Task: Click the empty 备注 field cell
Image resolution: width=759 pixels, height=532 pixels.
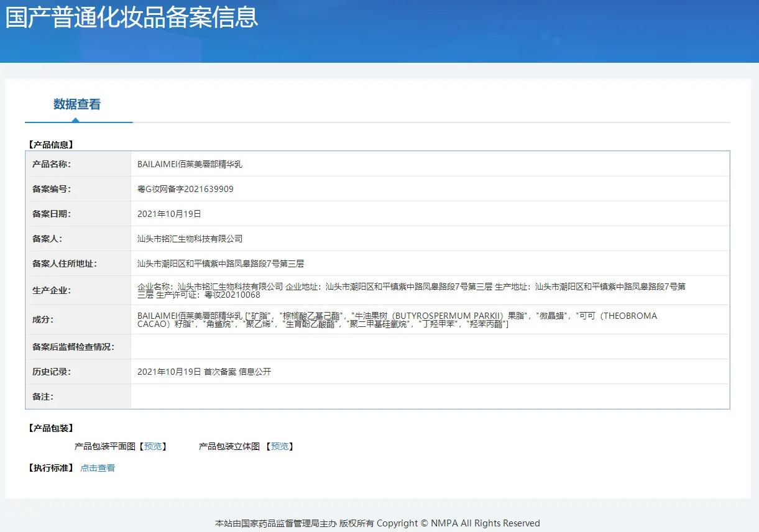Action: pos(430,397)
